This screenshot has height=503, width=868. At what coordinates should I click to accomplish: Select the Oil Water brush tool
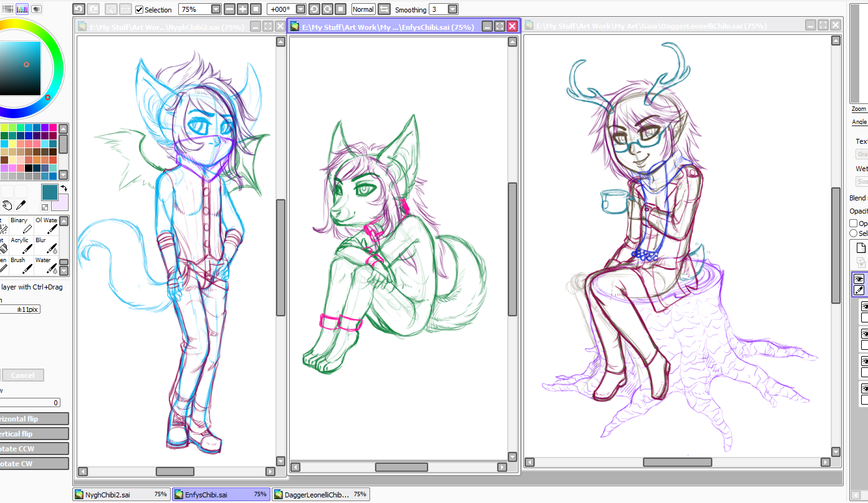tap(46, 225)
